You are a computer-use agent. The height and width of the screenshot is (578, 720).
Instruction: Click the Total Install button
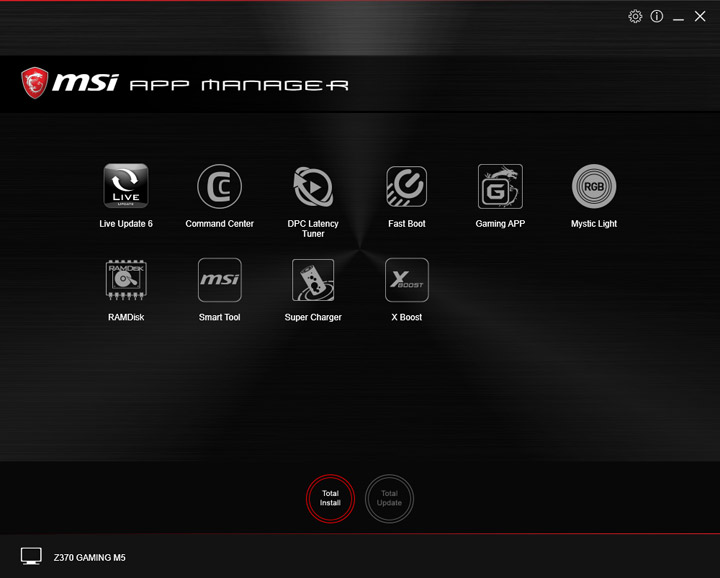click(x=330, y=499)
